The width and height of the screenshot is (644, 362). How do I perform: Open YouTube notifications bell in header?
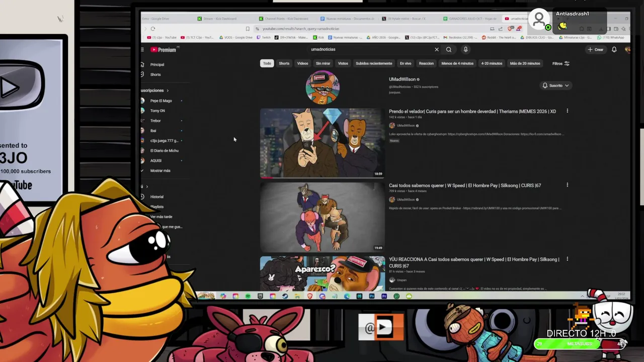pyautogui.click(x=614, y=49)
